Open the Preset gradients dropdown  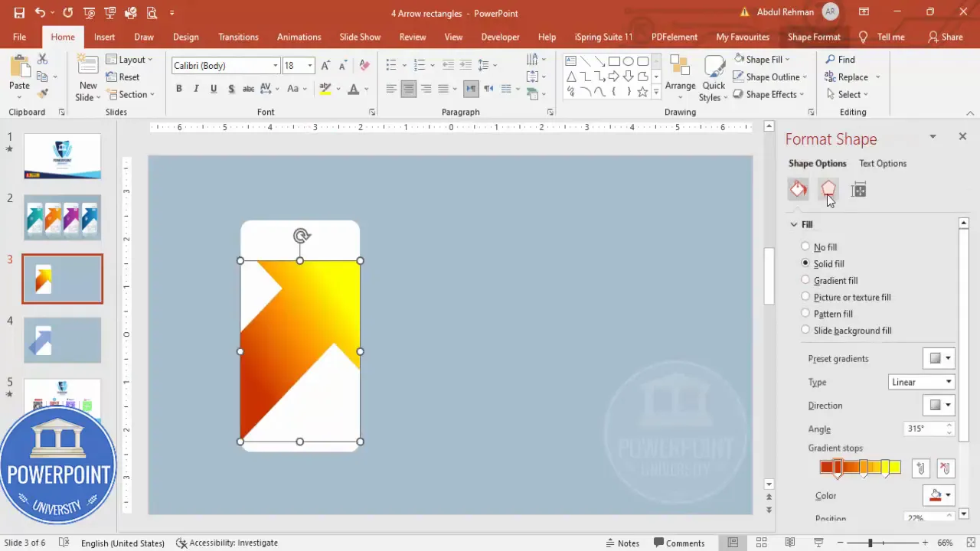point(939,358)
